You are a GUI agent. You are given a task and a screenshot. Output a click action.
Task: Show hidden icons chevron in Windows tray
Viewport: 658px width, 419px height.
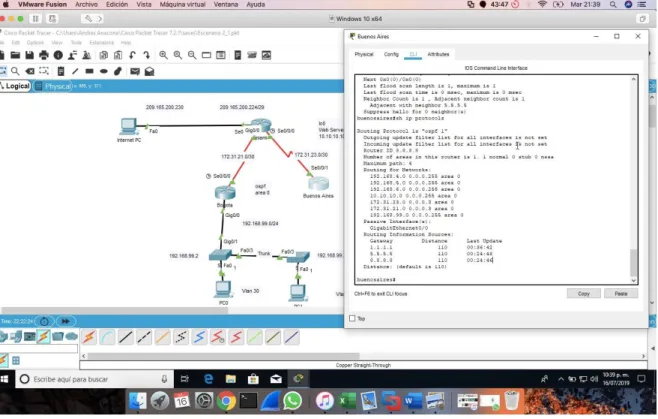(561, 379)
